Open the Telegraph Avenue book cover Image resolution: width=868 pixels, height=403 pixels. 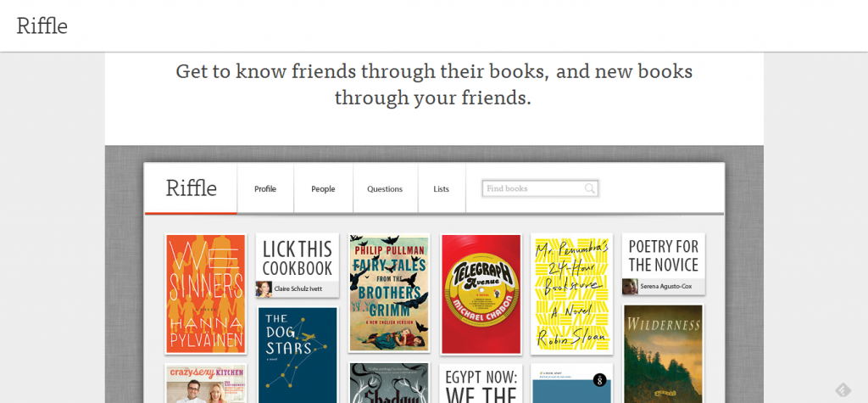[481, 294]
